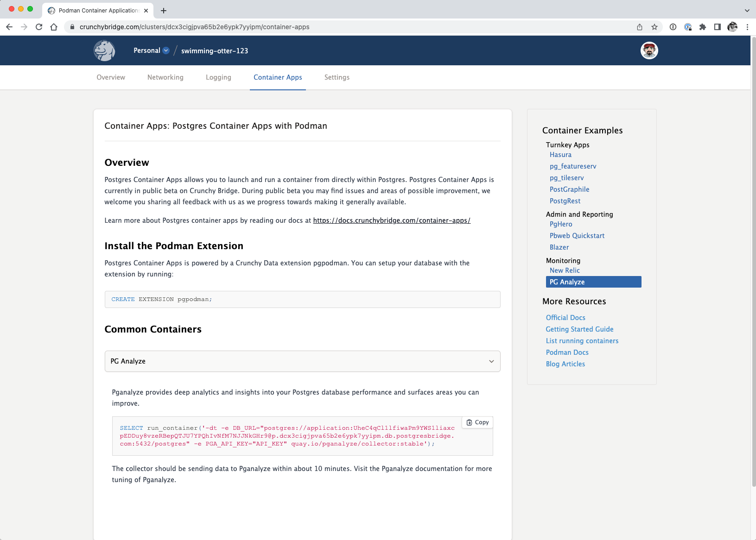The image size is (756, 540).
Task: Open the Personal team dropdown
Action: (152, 50)
